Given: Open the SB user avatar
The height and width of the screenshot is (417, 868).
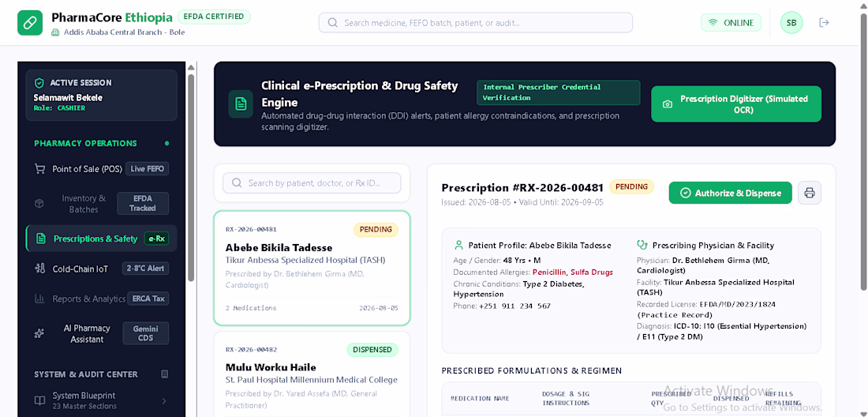Looking at the screenshot, I should (791, 23).
